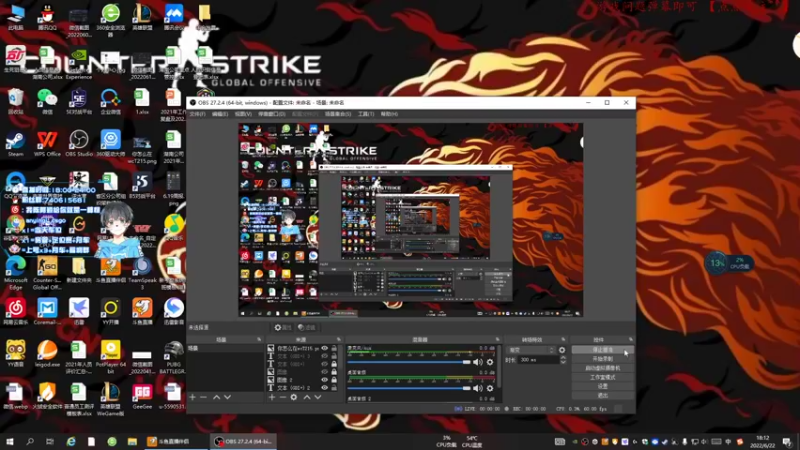Move scene up with arrow icon
Image resolution: width=800 pixels, height=450 pixels.
216,397
